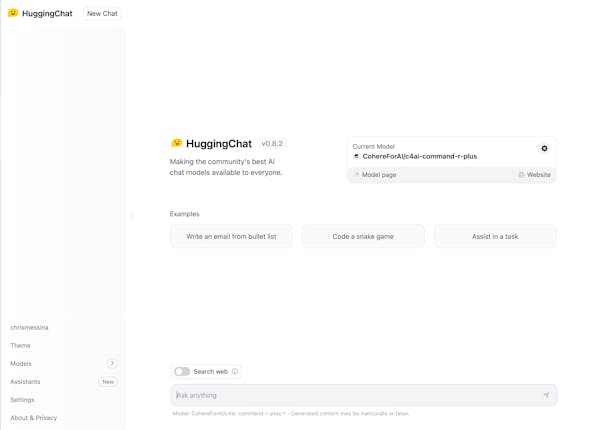Click Theme in the sidebar
The image size is (600, 430).
click(x=20, y=345)
